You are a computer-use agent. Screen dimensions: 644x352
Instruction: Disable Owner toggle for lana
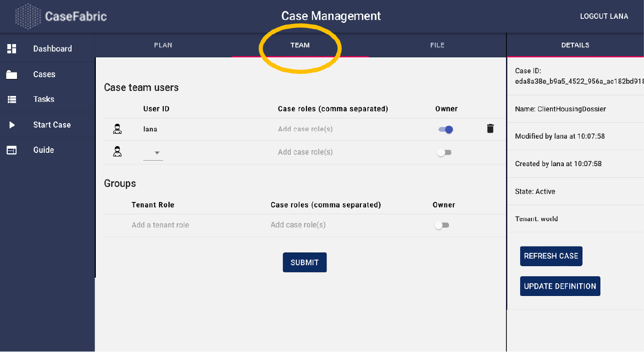coord(445,129)
